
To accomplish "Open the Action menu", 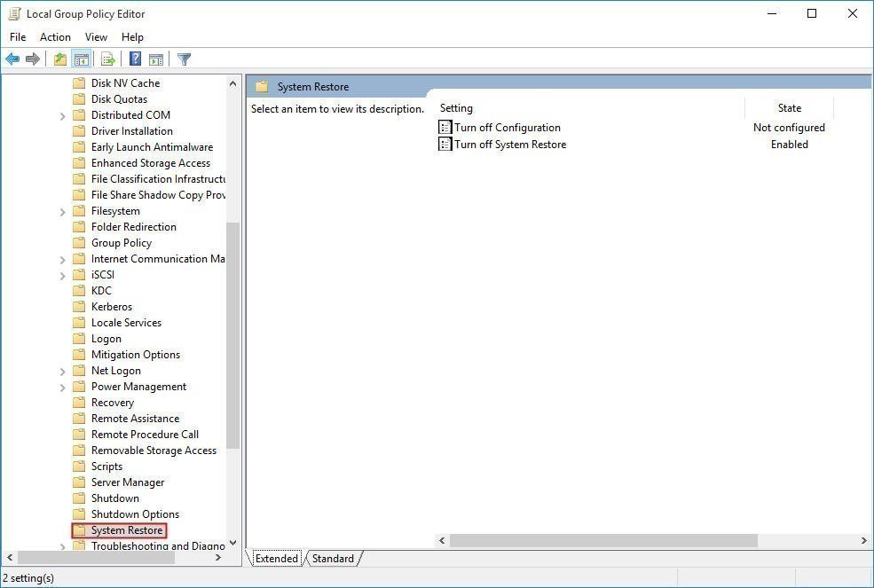I will (55, 37).
